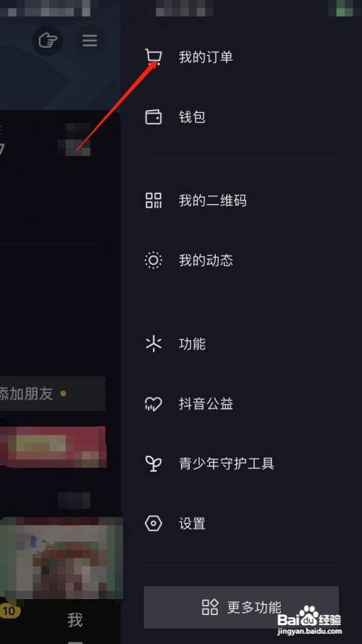Open the pixelated video thumbnail at bottom left

[x=62, y=559]
